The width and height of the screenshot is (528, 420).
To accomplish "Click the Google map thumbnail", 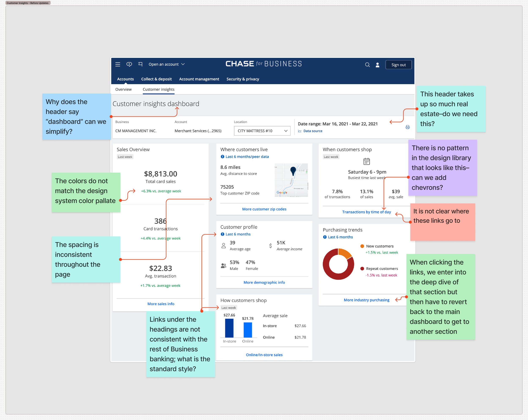I will (x=291, y=180).
